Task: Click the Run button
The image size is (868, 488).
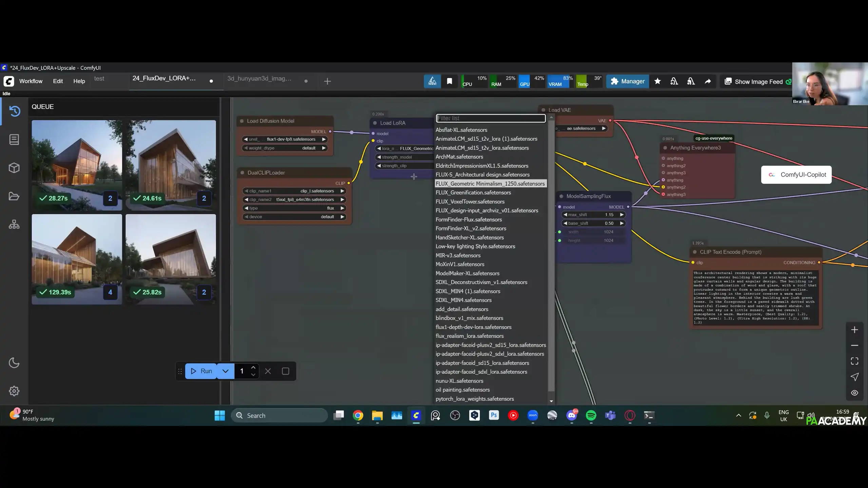Action: tap(201, 371)
